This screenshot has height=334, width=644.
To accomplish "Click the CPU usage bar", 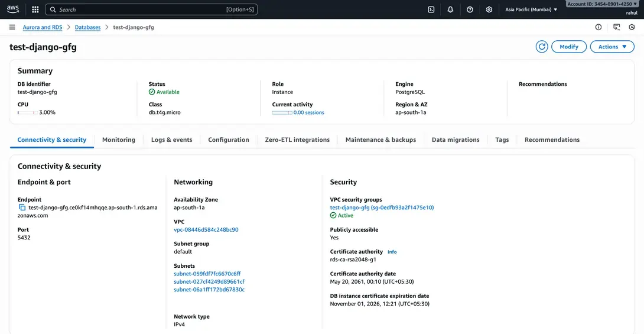I will pyautogui.click(x=26, y=112).
